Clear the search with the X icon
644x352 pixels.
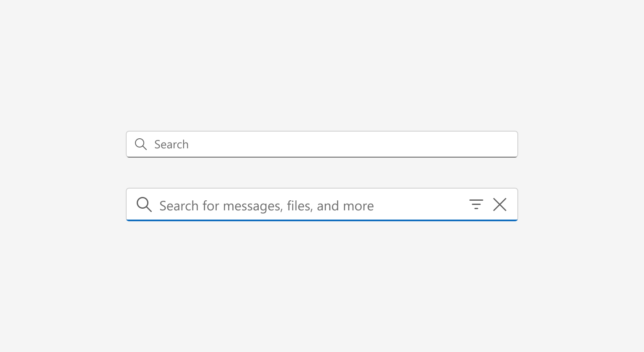500,204
